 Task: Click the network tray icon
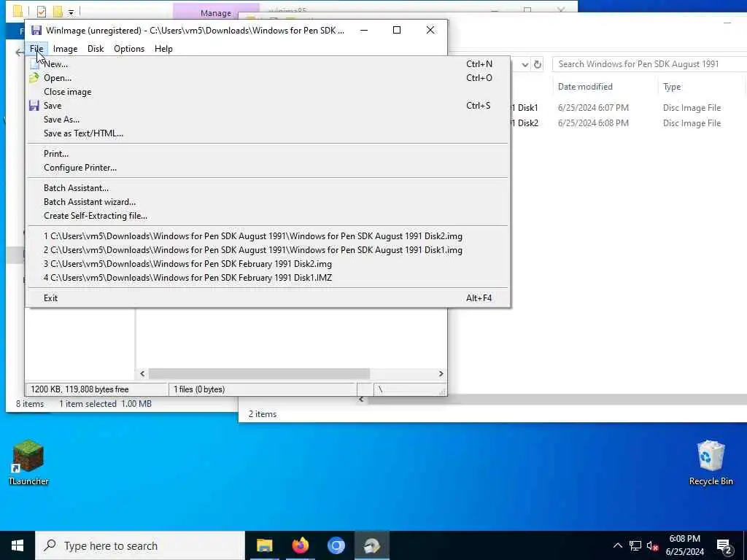tap(635, 545)
